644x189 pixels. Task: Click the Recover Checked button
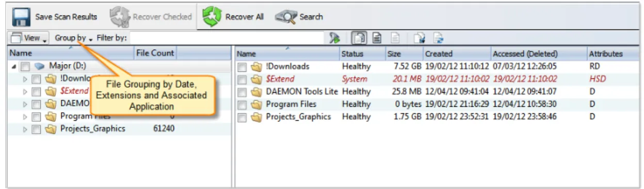click(151, 17)
